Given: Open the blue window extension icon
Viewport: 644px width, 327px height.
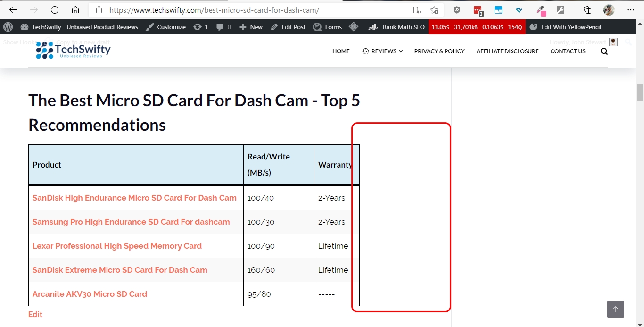Looking at the screenshot, I should pyautogui.click(x=498, y=10).
